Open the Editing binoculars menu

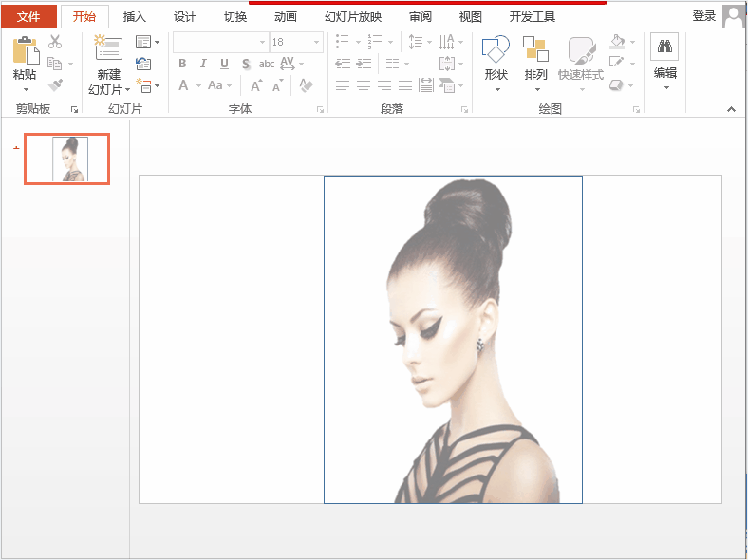(665, 62)
